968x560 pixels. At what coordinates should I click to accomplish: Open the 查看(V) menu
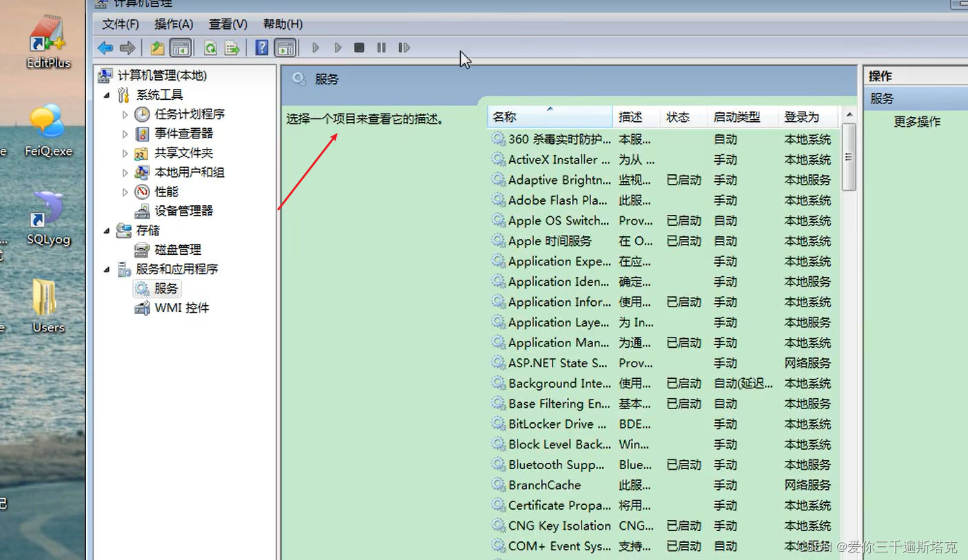click(x=227, y=24)
